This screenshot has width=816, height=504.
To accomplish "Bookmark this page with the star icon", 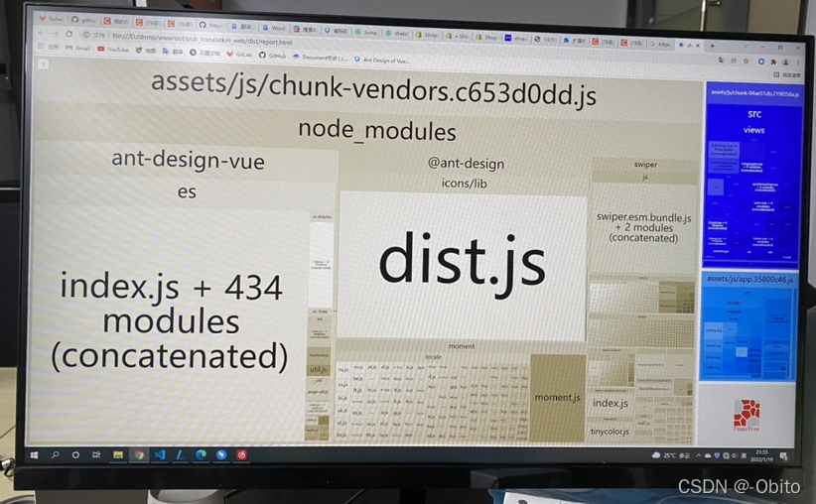I will click(x=746, y=61).
